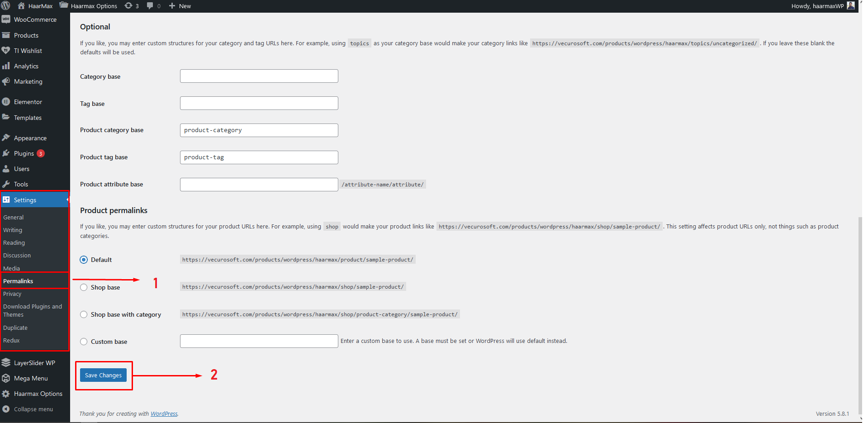Click the TI Wishlist heart icon

point(6,51)
